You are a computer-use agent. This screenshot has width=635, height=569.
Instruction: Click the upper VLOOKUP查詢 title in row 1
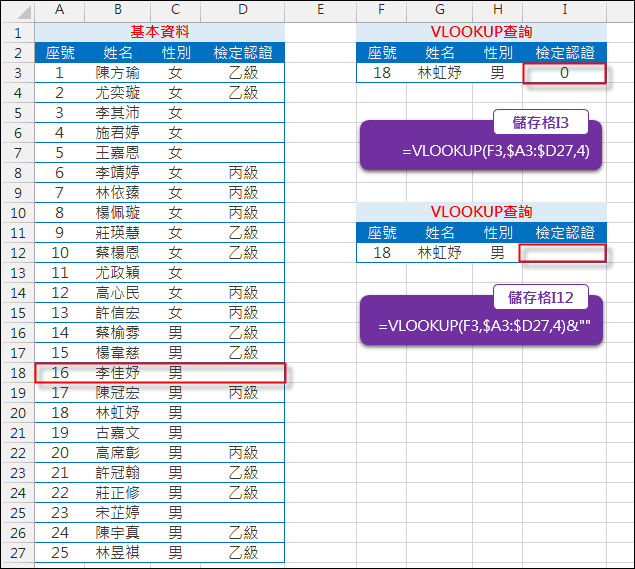[x=481, y=32]
